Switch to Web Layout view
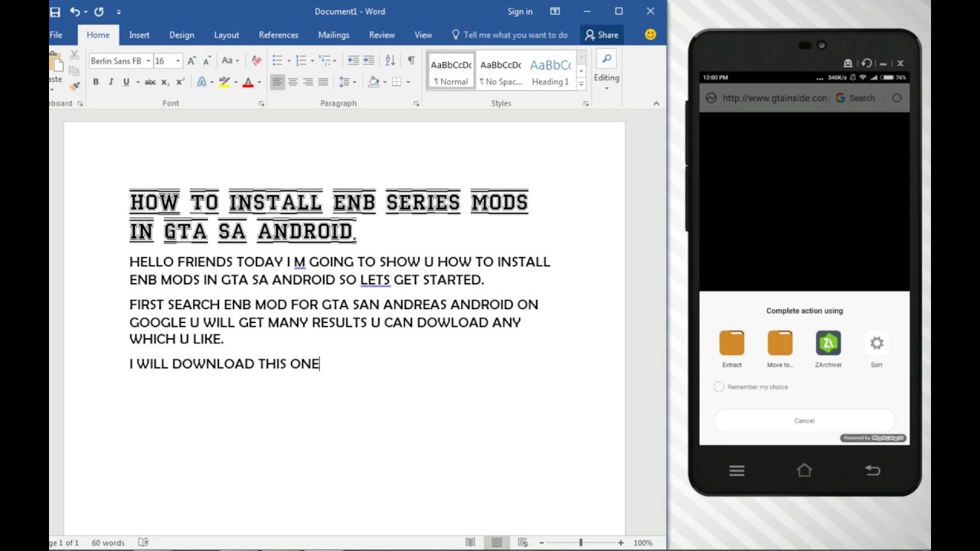This screenshot has width=980, height=551. tap(523, 543)
